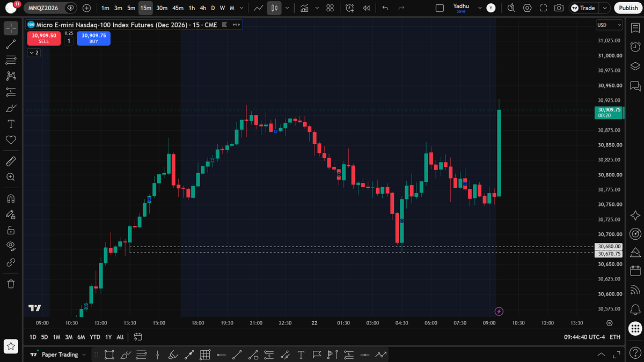The width and height of the screenshot is (644, 362).
Task: Switch to the 30m interval
Action: point(162,8)
